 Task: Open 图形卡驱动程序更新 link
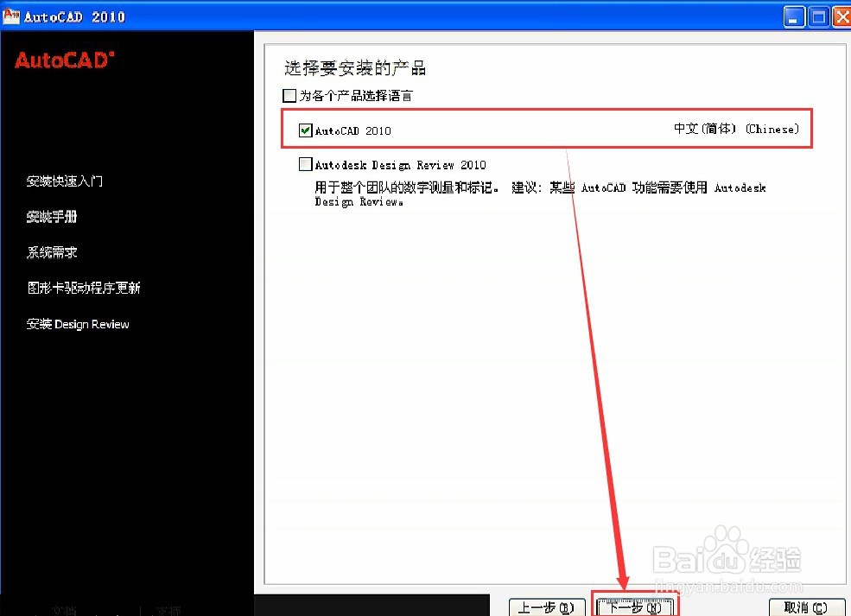(84, 288)
